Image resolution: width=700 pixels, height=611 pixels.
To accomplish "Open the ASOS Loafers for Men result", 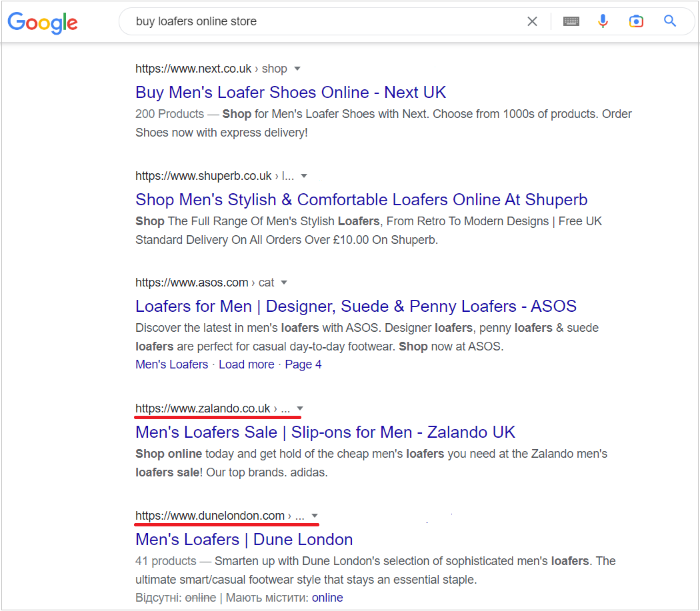I will [356, 306].
